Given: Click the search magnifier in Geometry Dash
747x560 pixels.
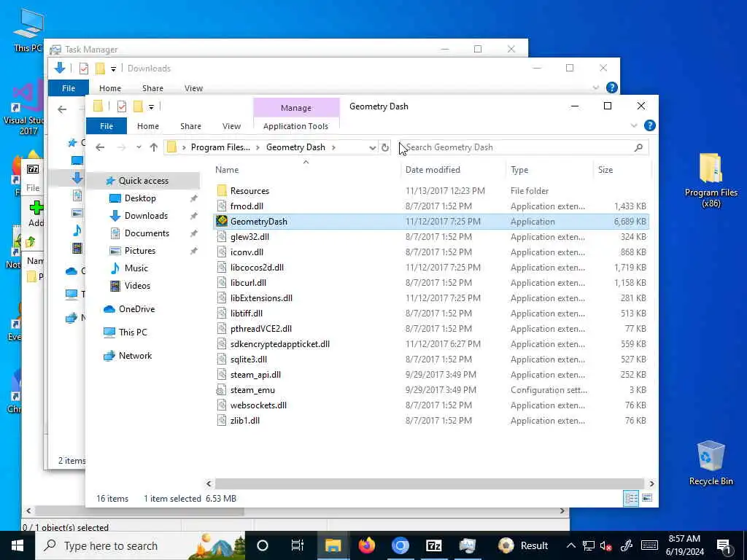Looking at the screenshot, I should coord(638,147).
